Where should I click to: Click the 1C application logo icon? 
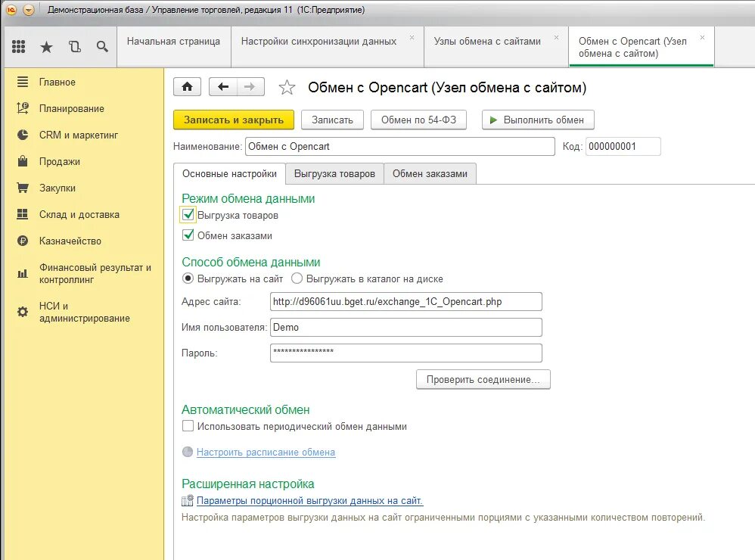(x=11, y=10)
